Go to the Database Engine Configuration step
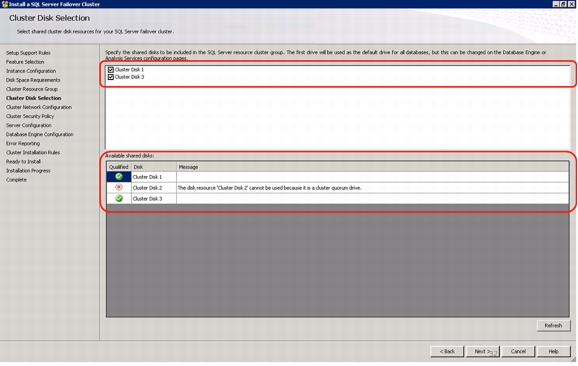Viewport: 578px width, 366px height. 39,135
